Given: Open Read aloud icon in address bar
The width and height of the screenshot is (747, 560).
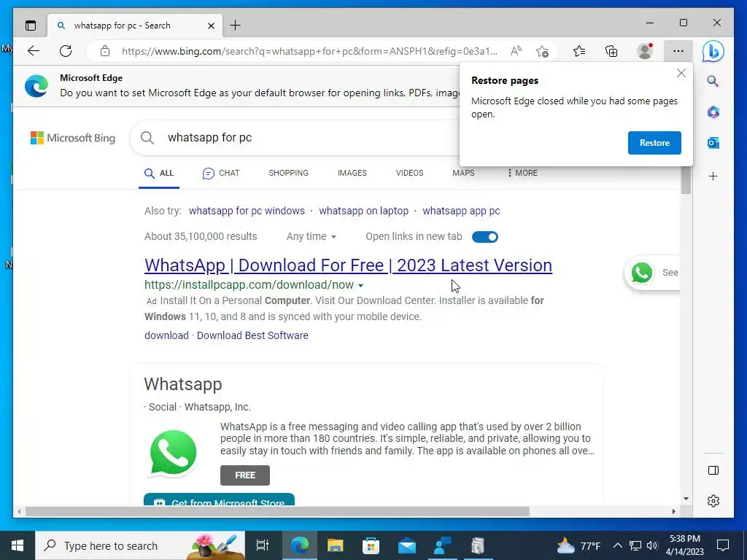Looking at the screenshot, I should (x=516, y=51).
